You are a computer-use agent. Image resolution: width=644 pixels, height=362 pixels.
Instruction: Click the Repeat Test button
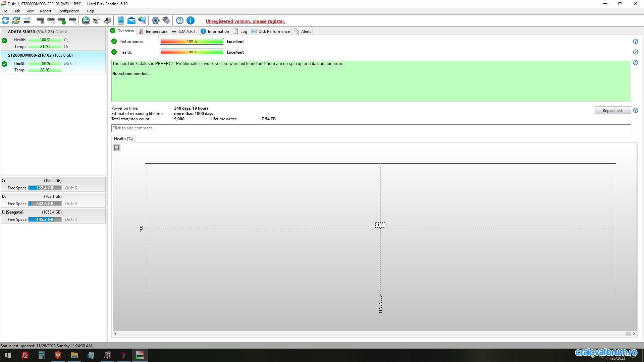tap(612, 110)
